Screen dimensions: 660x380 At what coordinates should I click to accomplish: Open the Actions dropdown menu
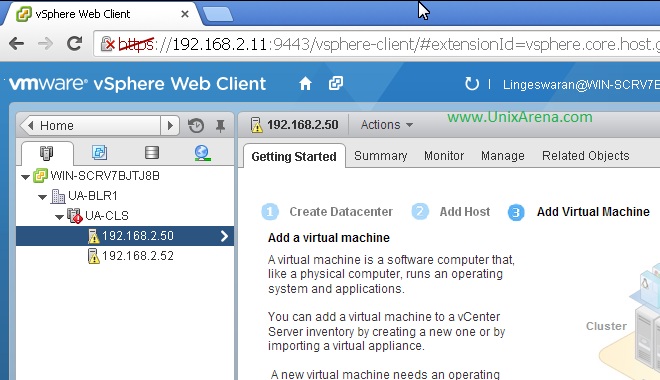[x=386, y=125]
